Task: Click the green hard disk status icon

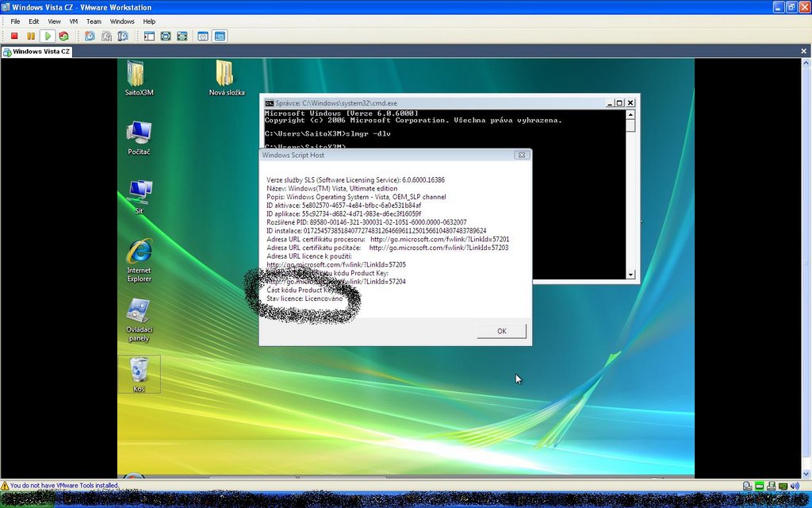Action: click(759, 486)
